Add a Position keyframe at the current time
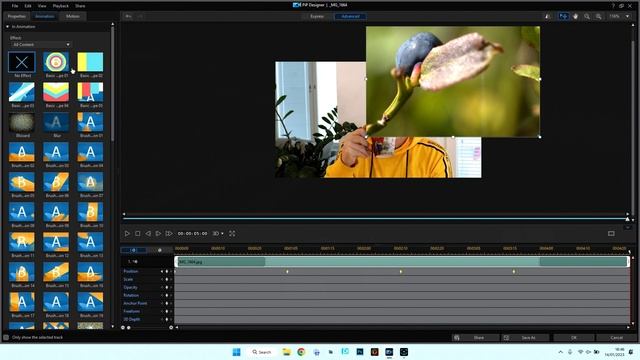640x360 pixels. [x=167, y=271]
